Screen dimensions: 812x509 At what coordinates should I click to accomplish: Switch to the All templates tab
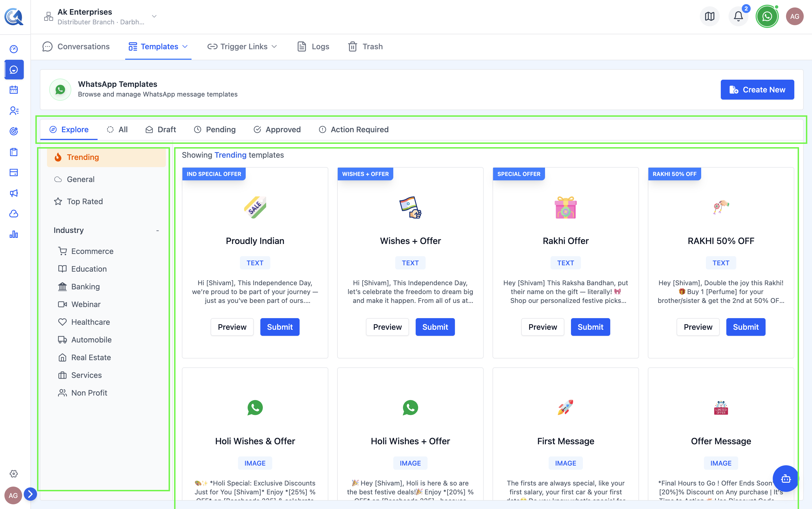tap(117, 130)
